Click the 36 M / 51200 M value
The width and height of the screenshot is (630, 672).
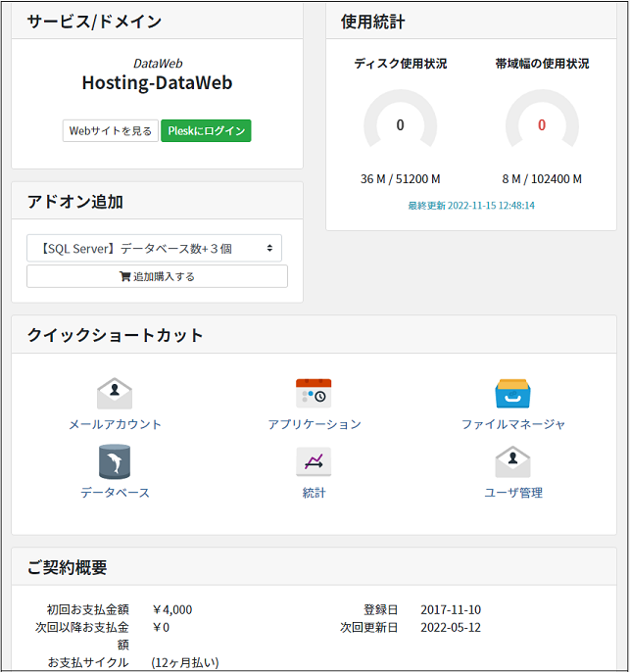[401, 178]
